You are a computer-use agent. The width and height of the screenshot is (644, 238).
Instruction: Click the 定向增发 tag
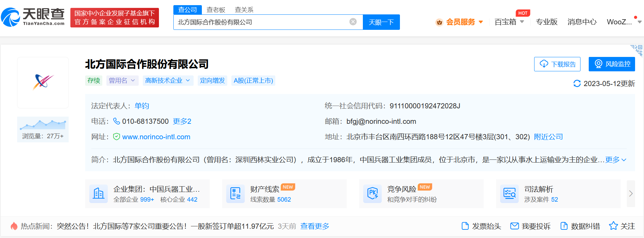(212, 81)
